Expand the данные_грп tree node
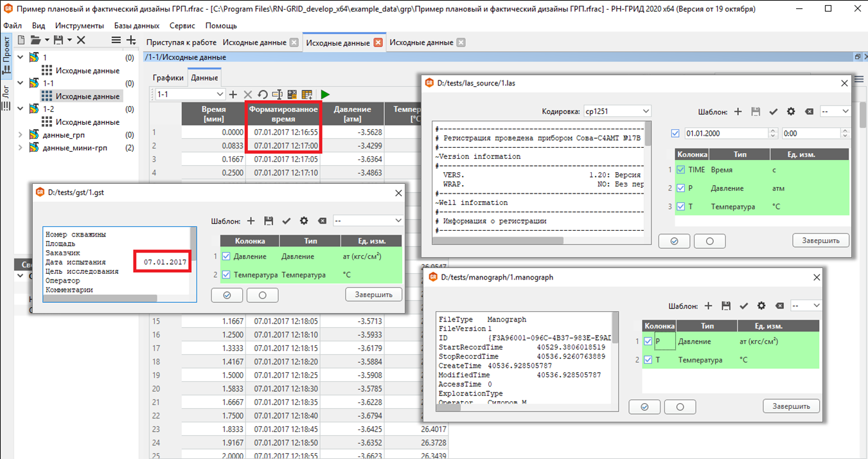Screen dimensions: 868x459 click(x=20, y=135)
